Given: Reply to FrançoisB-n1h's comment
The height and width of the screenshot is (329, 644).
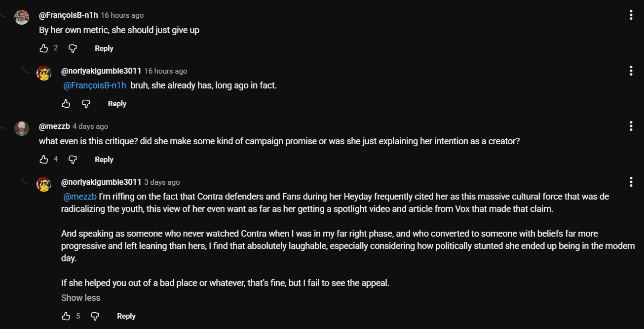Looking at the screenshot, I should [x=104, y=48].
